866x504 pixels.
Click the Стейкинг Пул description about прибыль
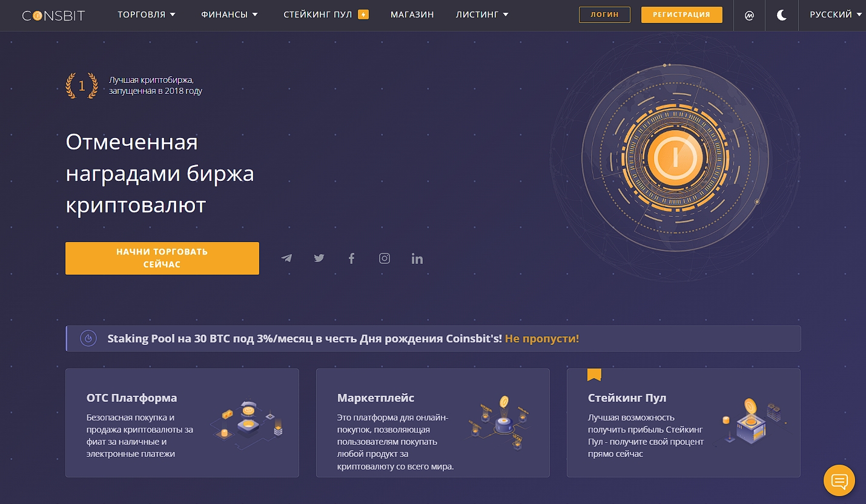click(x=646, y=436)
